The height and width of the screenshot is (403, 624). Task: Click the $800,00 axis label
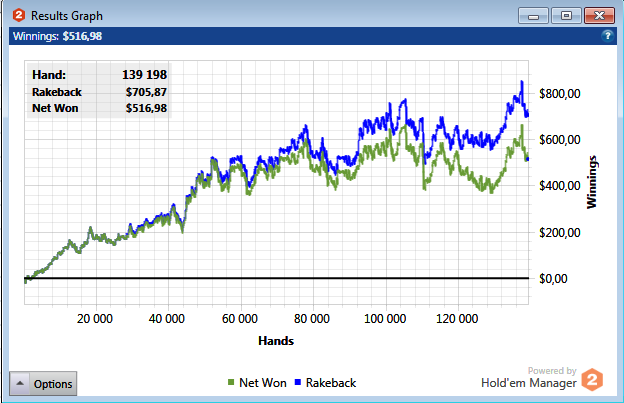click(560, 94)
